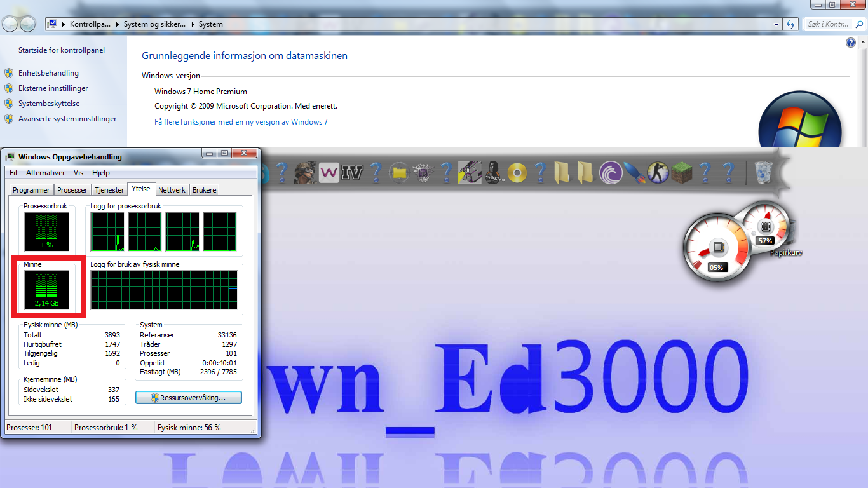
Task: Click the address bar computer icon
Action: pyautogui.click(x=53, y=24)
